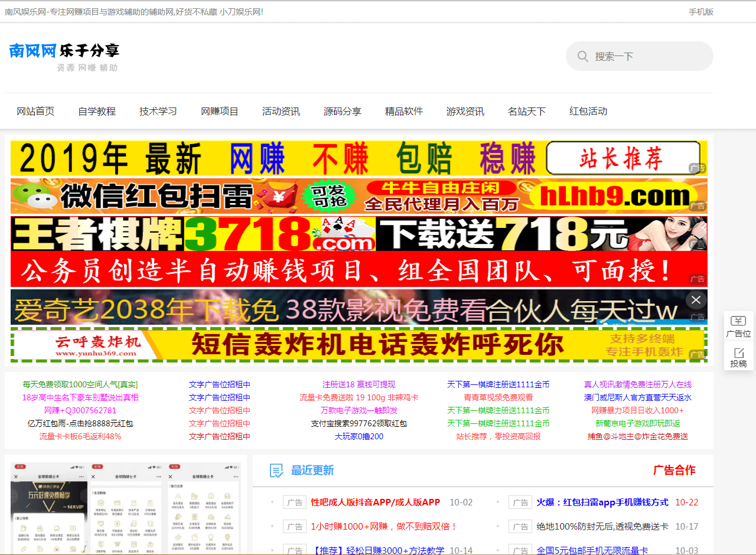
Task: Open the 大玩家0撸200 text link
Action: [x=359, y=436]
